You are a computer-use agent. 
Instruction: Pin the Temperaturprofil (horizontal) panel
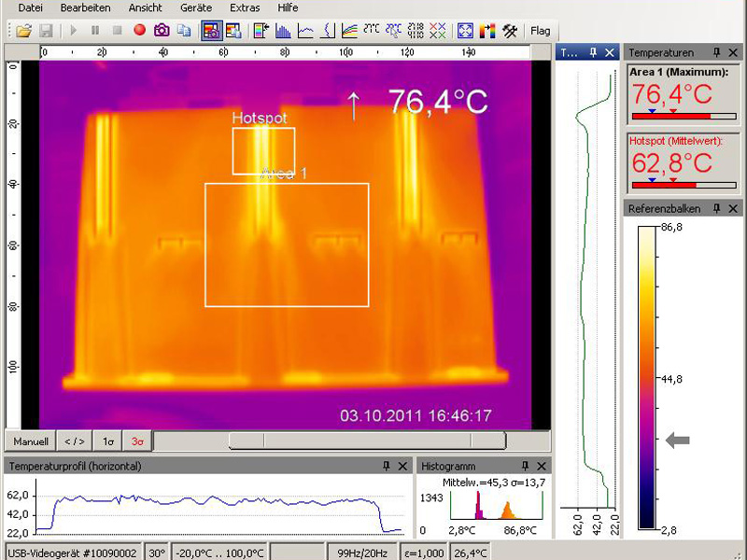click(387, 466)
